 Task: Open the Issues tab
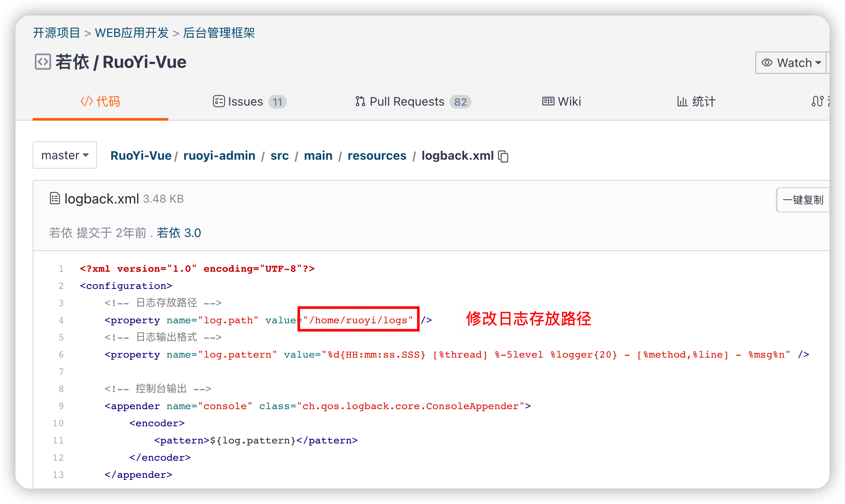(249, 101)
